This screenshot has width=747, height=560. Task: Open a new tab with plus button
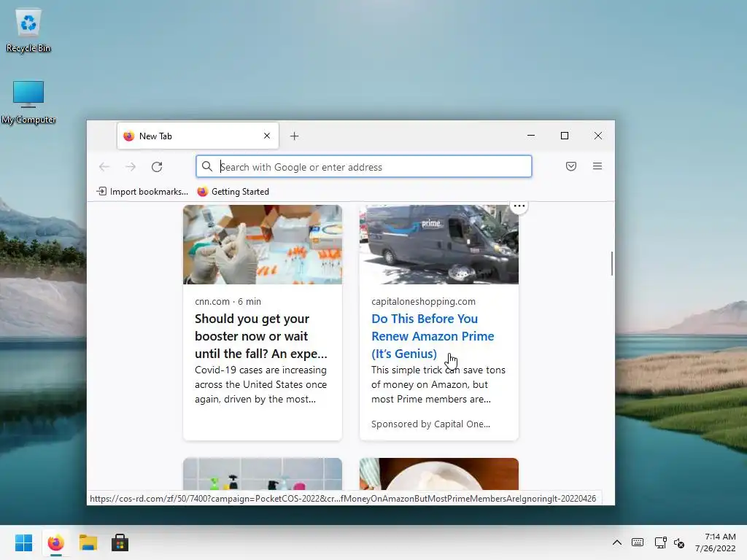[x=295, y=136]
